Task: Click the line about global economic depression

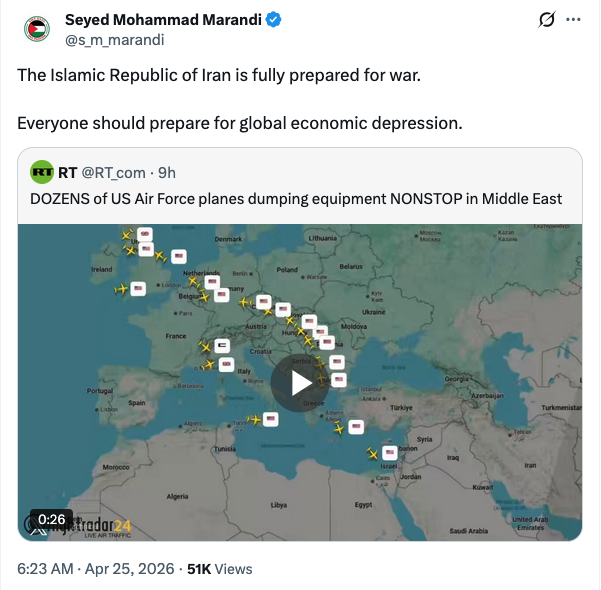Action: (x=240, y=124)
